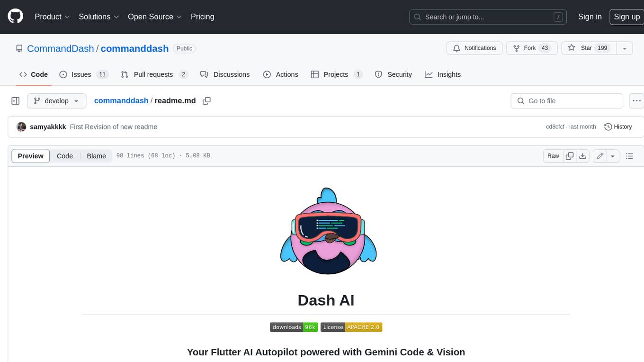View file History

(x=618, y=127)
